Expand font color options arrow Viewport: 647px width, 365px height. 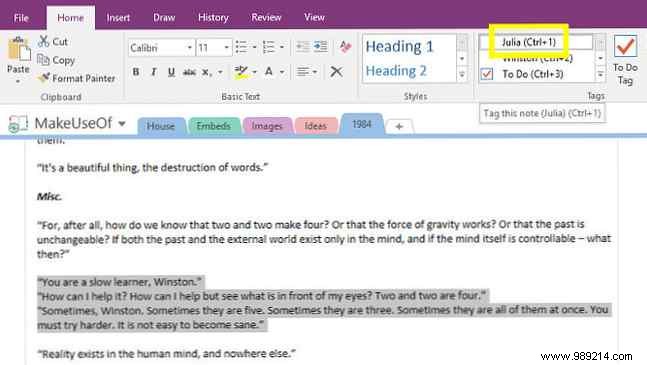point(282,72)
